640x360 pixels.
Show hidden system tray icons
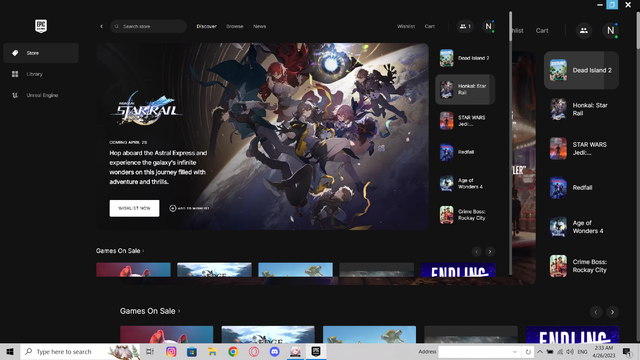[x=540, y=352]
